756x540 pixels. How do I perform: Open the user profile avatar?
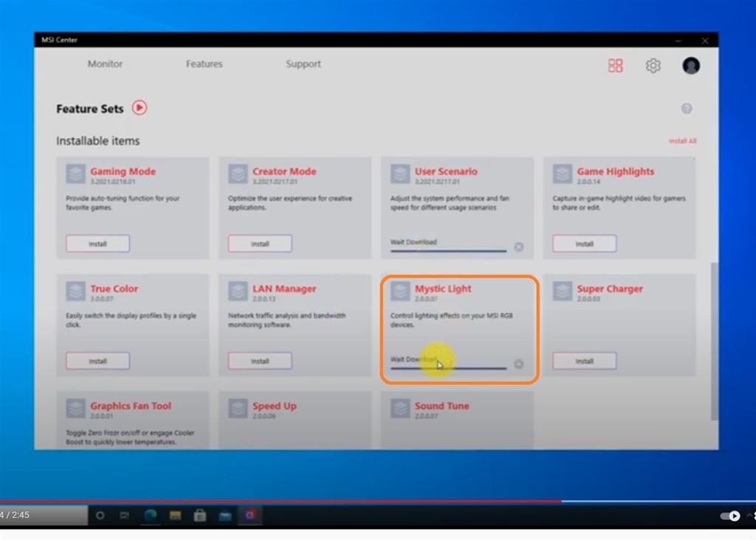691,66
